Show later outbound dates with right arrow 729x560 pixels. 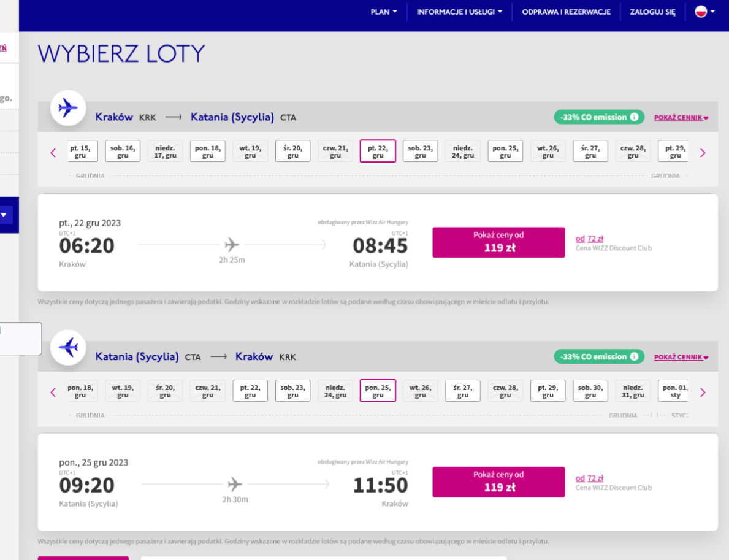(x=703, y=153)
